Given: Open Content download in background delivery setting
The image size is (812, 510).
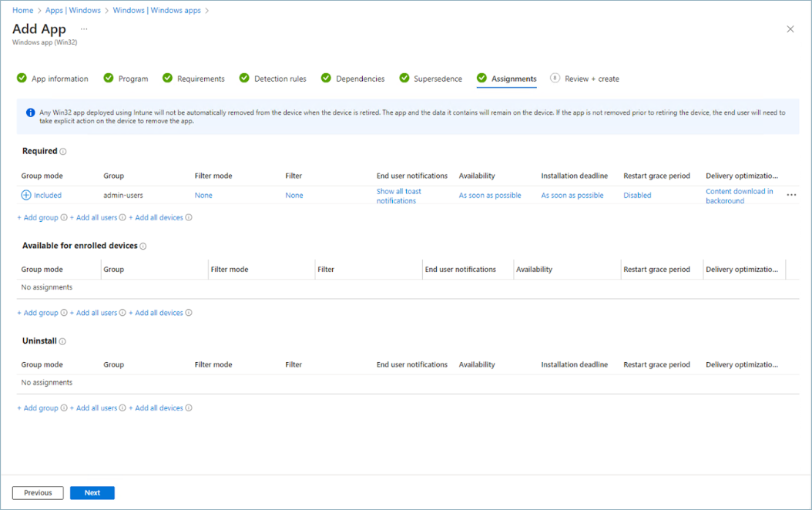Looking at the screenshot, I should tap(739, 195).
